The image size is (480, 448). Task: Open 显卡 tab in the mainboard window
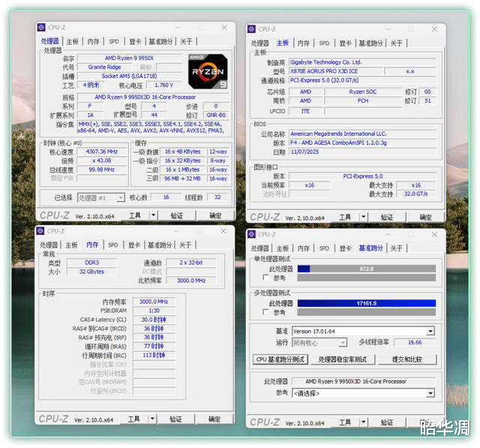[344, 43]
